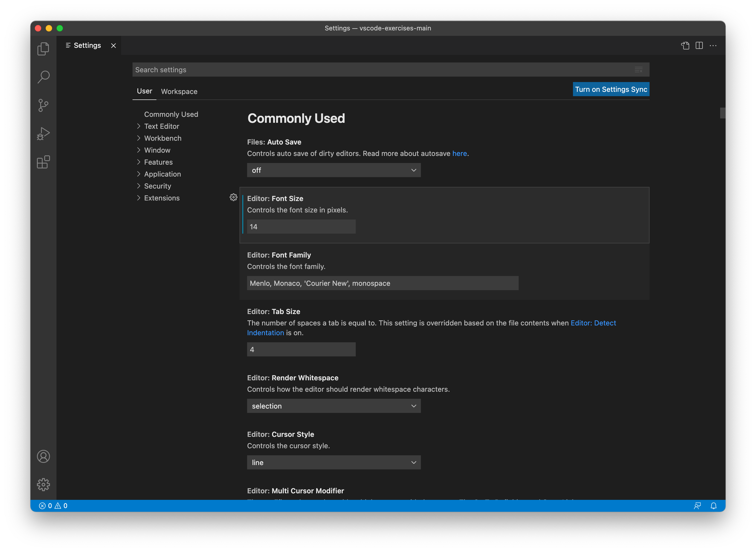The image size is (756, 552).
Task: Open notifications via the bell icon
Action: pyautogui.click(x=714, y=506)
